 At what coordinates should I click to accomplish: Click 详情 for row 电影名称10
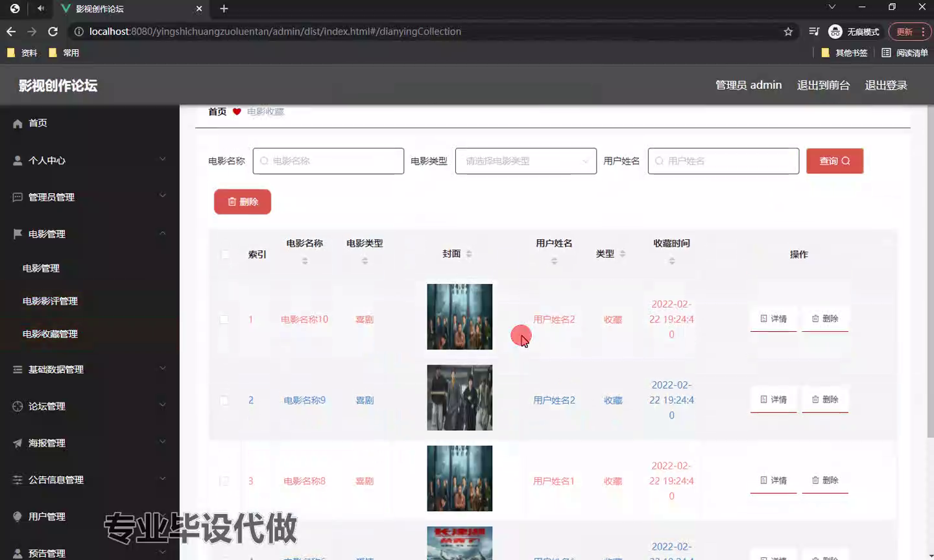[x=774, y=319]
